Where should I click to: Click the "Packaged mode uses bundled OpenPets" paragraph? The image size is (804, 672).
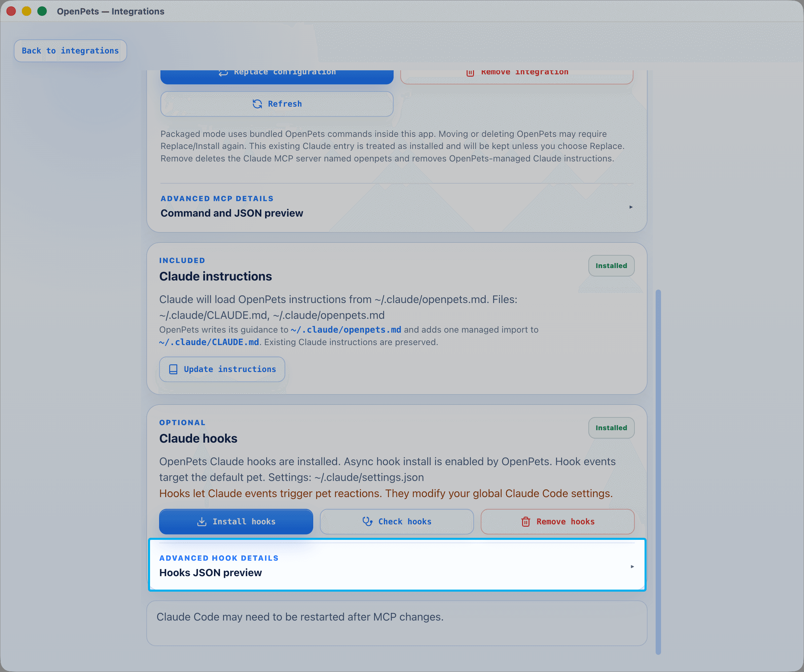393,146
